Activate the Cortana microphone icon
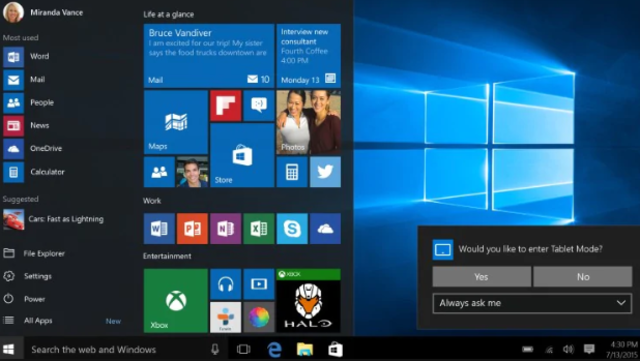This screenshot has width=640, height=361. [x=215, y=349]
